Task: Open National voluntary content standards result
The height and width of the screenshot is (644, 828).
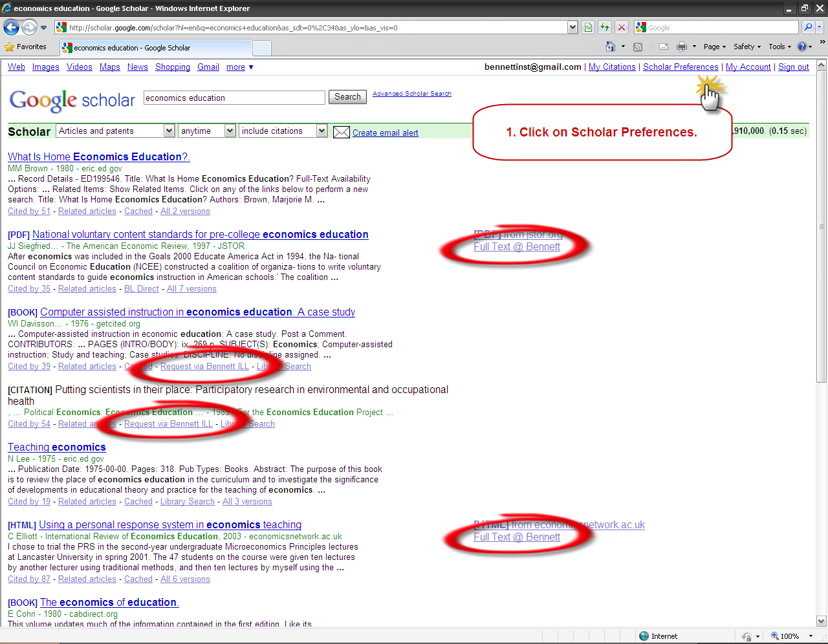Action: [201, 234]
